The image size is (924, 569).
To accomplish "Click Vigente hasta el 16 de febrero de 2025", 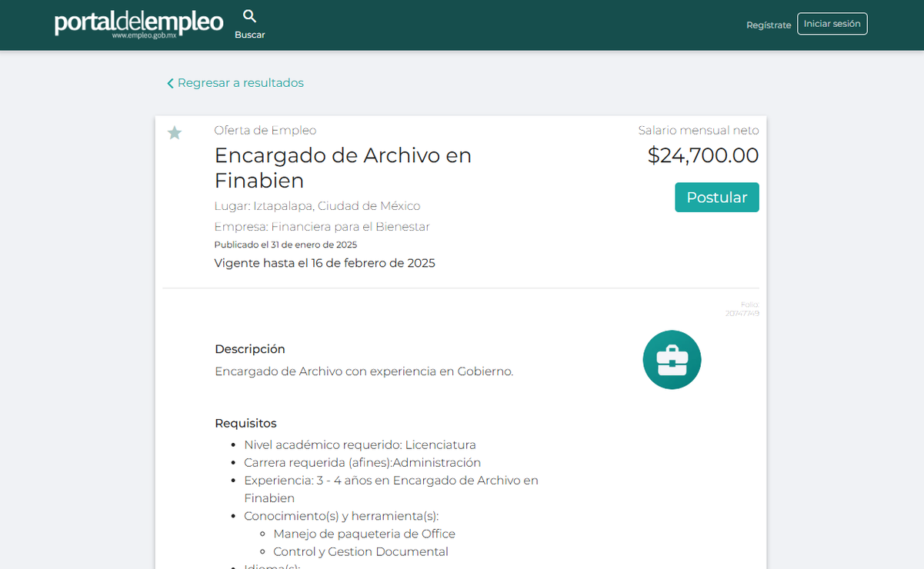I will pos(325,263).
